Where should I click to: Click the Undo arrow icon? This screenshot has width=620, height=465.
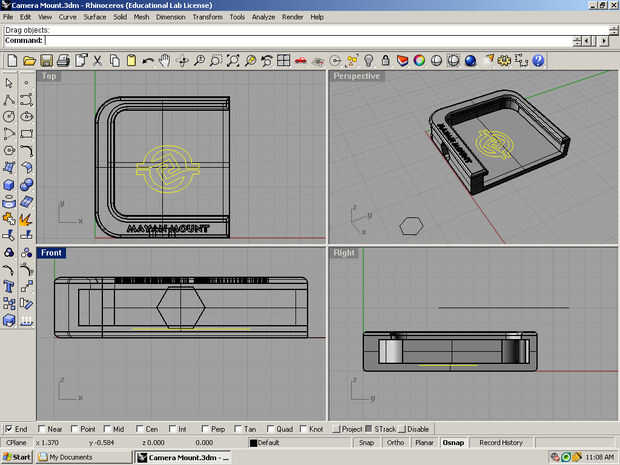(148, 61)
